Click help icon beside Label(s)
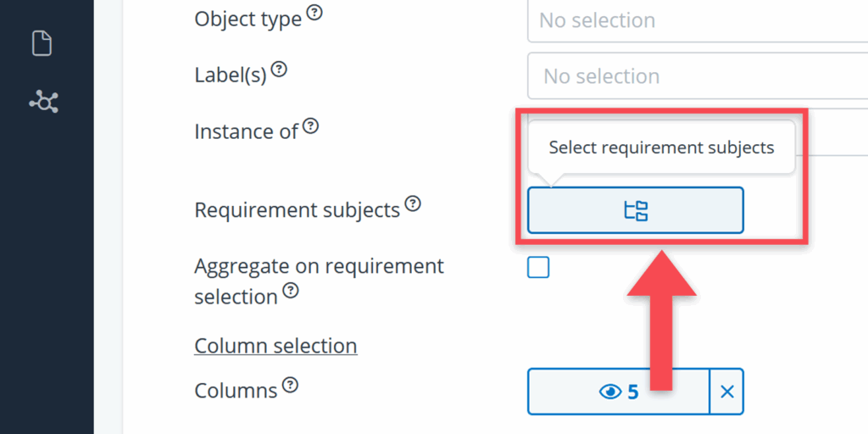 [278, 70]
